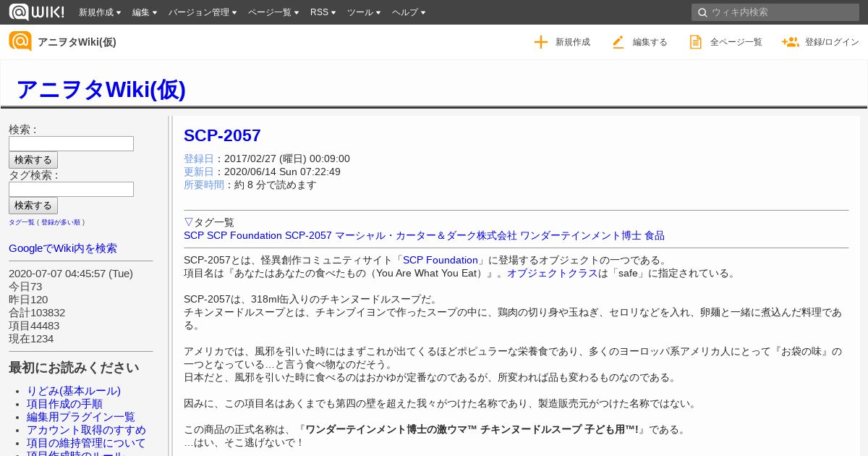
Task: Click the pencil icon for 編集する
Action: 618,42
